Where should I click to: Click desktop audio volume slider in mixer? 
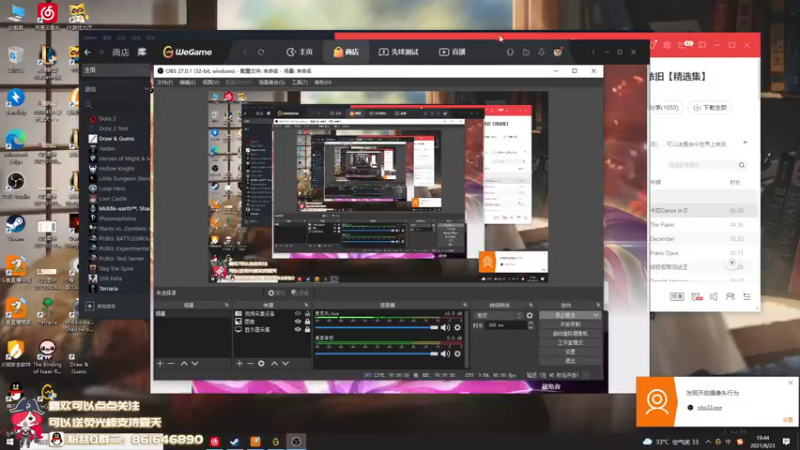(377, 354)
